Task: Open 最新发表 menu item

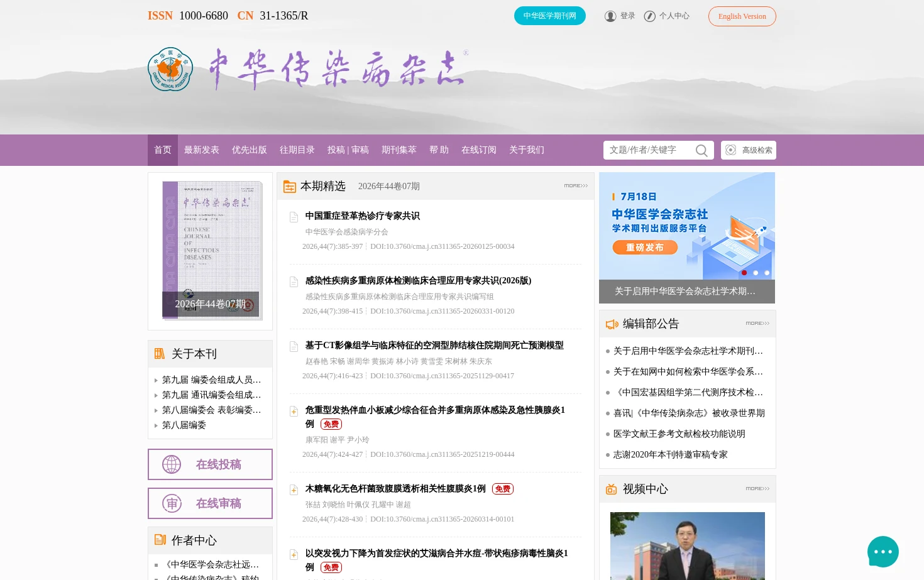Action: [202, 150]
